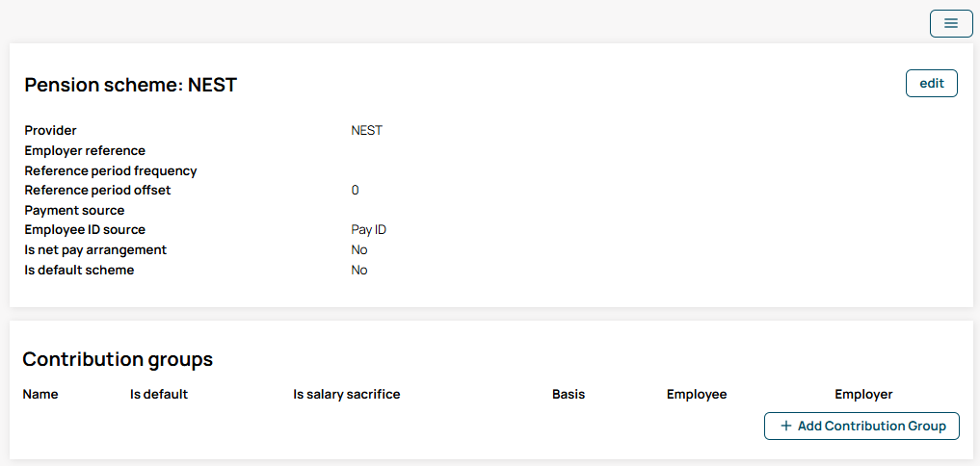Click the 'Reference period offset' label

click(97, 190)
